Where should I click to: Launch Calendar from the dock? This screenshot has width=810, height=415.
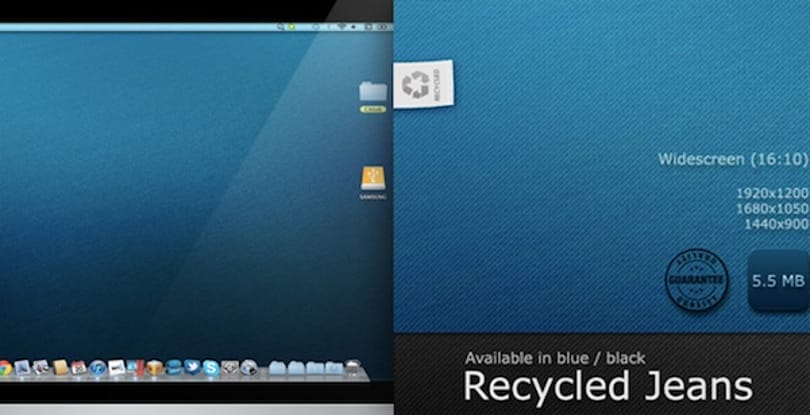[79, 368]
